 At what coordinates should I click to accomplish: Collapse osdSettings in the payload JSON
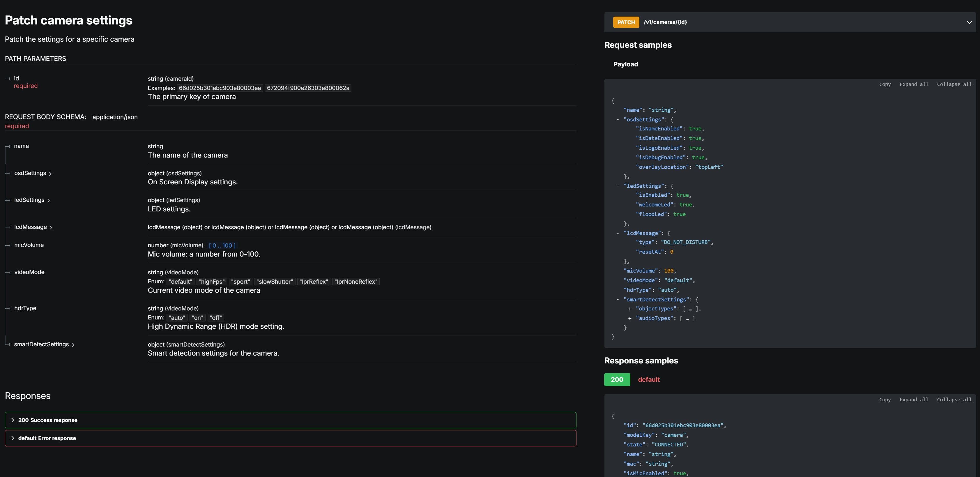coord(618,119)
